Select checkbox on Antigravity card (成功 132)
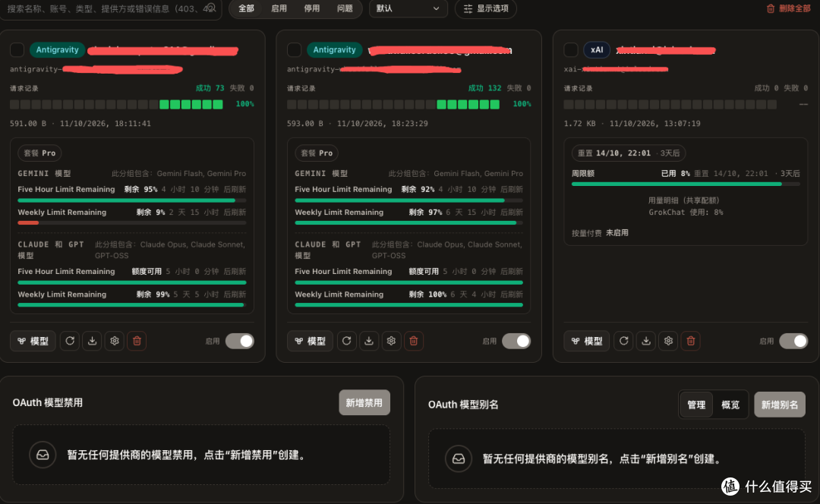Viewport: 820px width, 504px height. 294,49
